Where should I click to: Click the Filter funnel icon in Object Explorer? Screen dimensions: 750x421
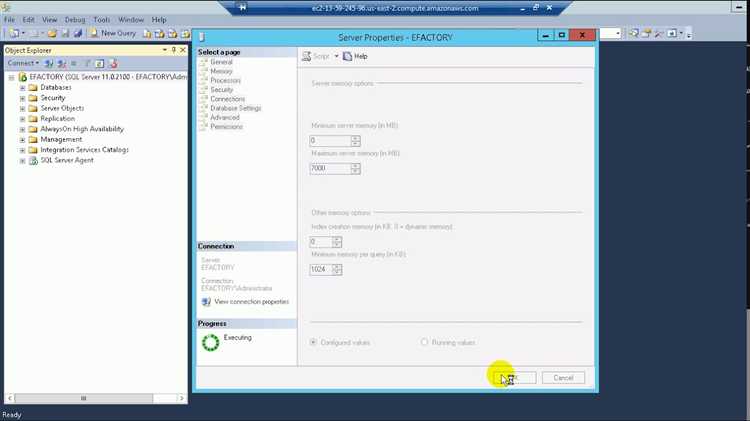(87, 63)
